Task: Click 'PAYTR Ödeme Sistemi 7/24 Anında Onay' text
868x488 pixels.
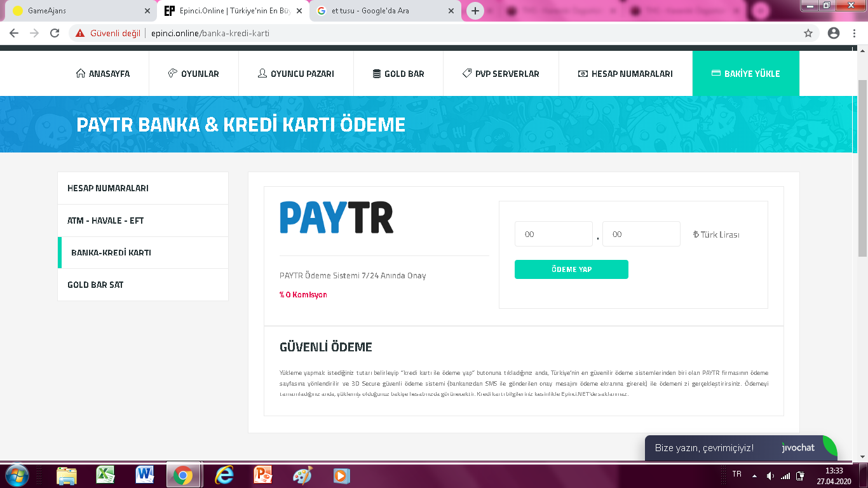Action: point(353,276)
